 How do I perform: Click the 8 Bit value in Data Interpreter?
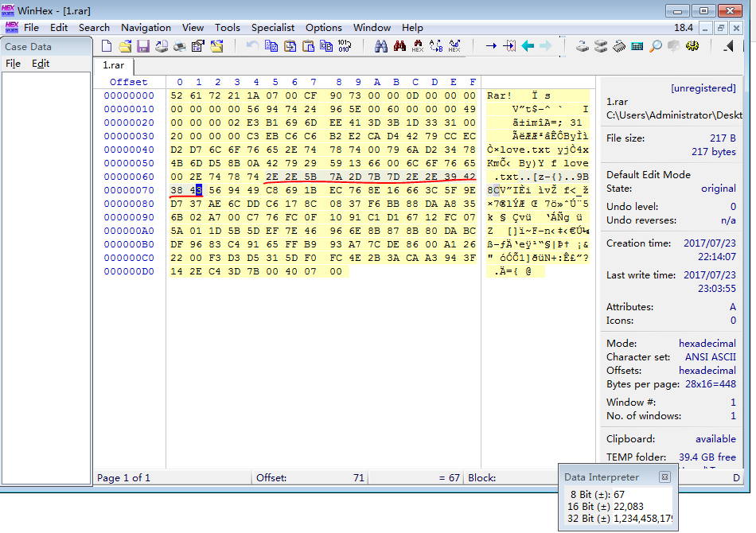[x=619, y=495]
